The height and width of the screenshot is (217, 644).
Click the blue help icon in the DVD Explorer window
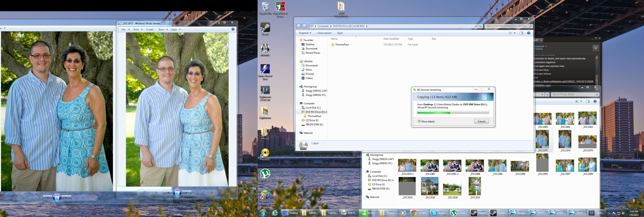point(528,33)
